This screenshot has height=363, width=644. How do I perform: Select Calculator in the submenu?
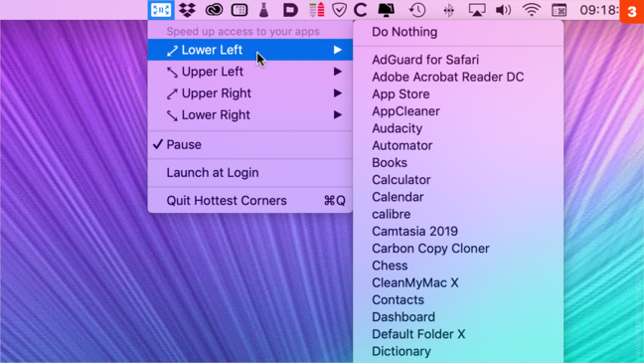click(x=458, y=180)
